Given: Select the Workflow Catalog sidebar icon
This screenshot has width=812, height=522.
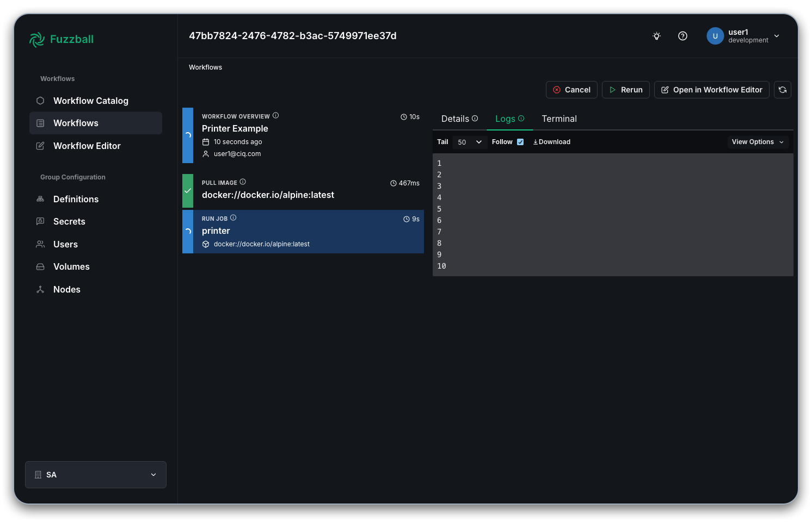Looking at the screenshot, I should [40, 101].
